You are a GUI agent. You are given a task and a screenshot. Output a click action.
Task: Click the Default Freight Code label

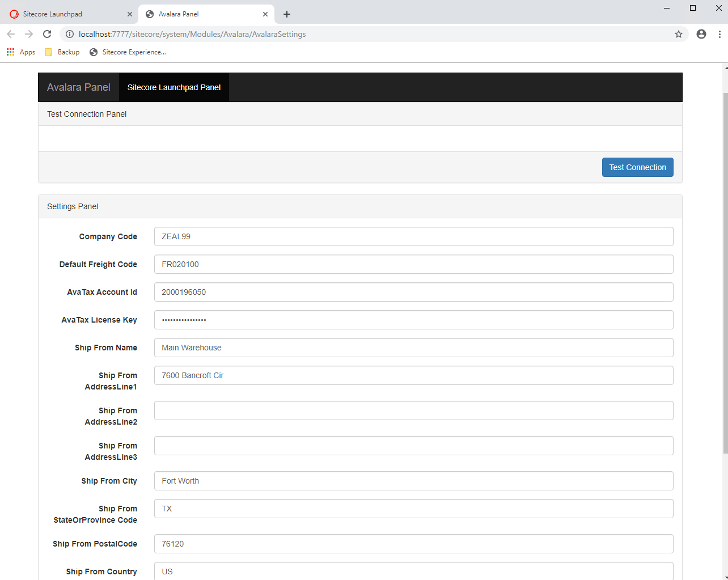coord(98,264)
